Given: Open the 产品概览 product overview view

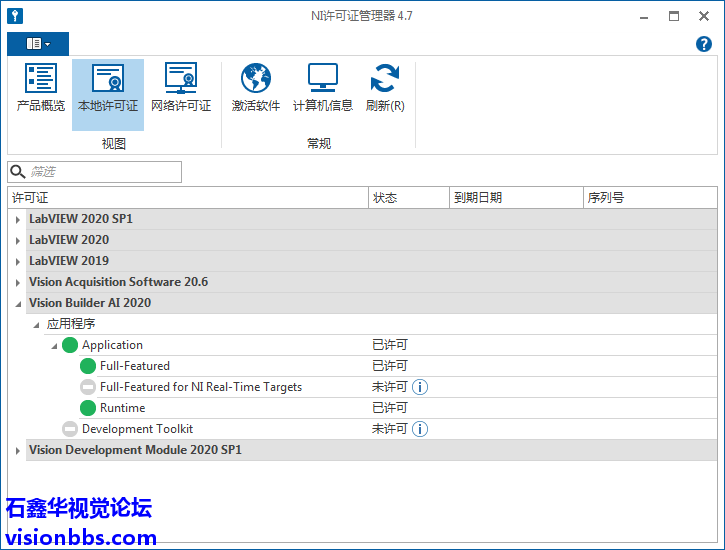Looking at the screenshot, I should coord(41,89).
